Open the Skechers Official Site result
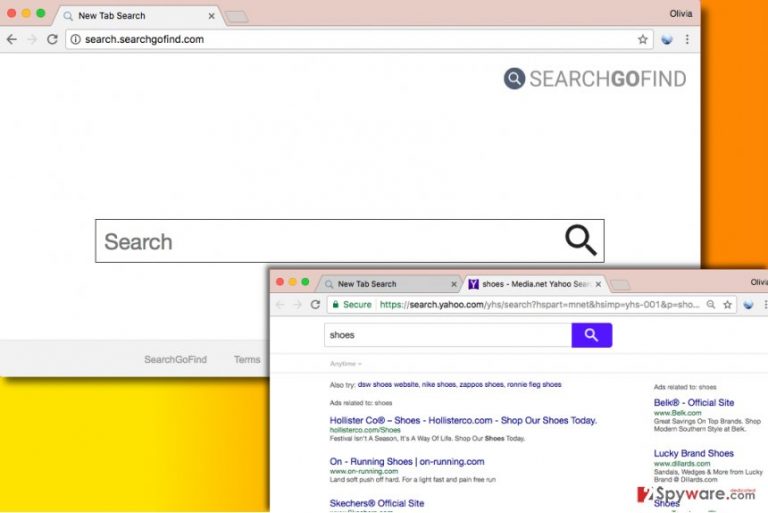 click(377, 503)
